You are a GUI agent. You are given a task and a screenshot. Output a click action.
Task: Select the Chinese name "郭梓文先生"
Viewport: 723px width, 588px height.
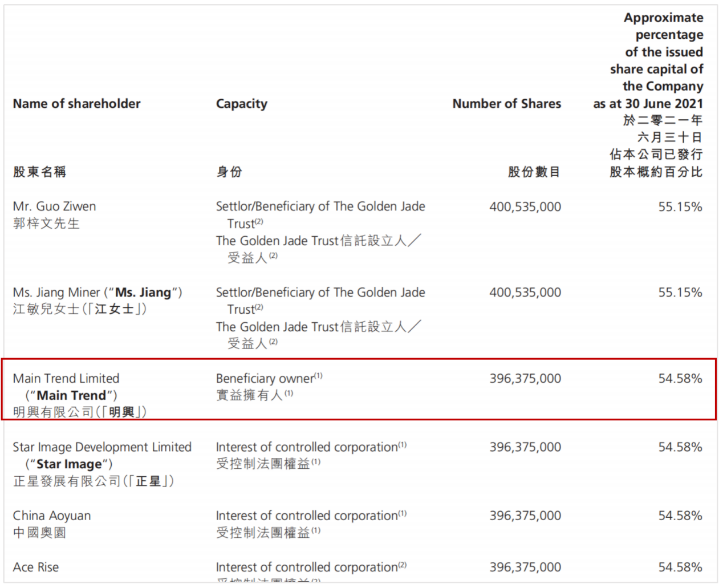point(46,224)
